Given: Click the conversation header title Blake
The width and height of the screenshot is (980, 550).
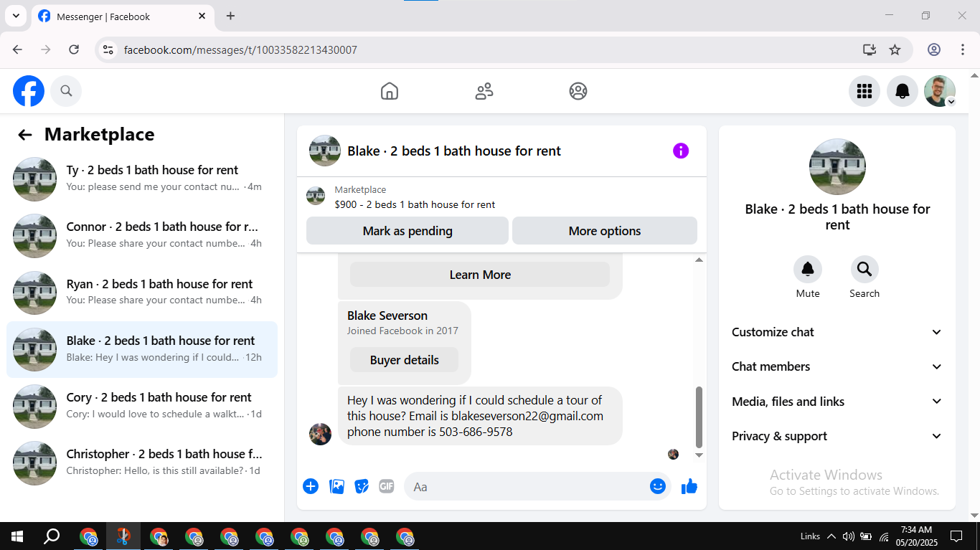Looking at the screenshot, I should [454, 151].
